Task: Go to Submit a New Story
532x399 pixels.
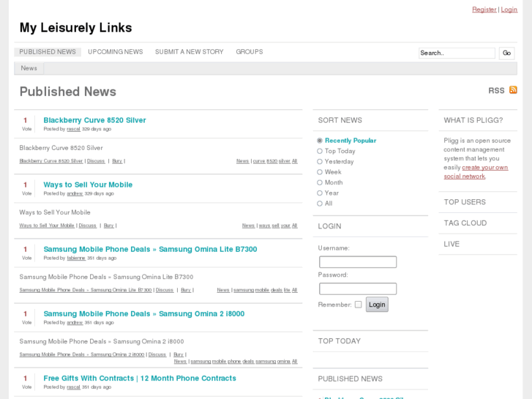Action: coord(190,52)
